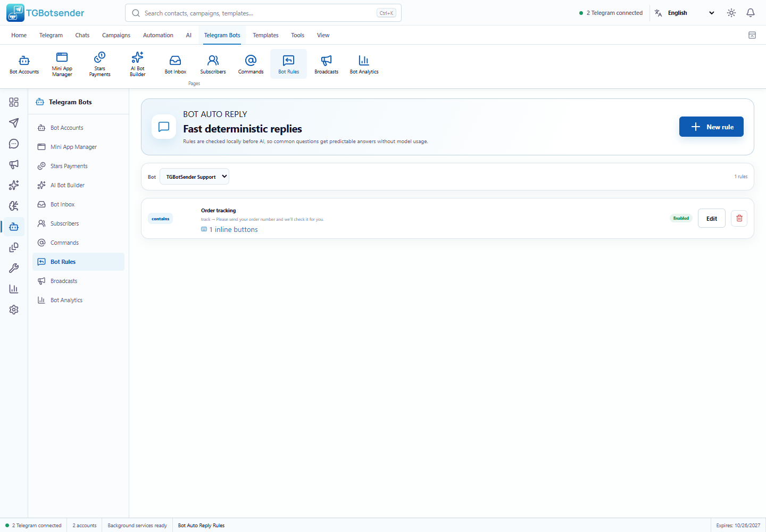Open Bot Accounts in the ribbon

click(24, 64)
